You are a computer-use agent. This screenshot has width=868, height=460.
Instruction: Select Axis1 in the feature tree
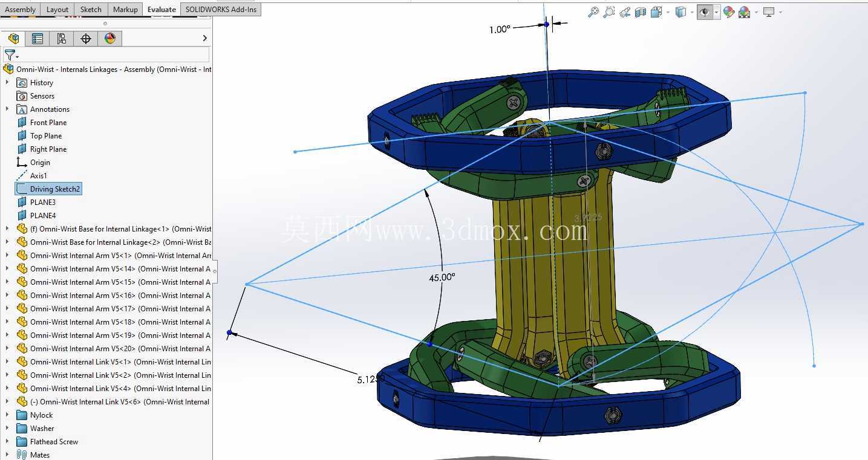click(39, 176)
